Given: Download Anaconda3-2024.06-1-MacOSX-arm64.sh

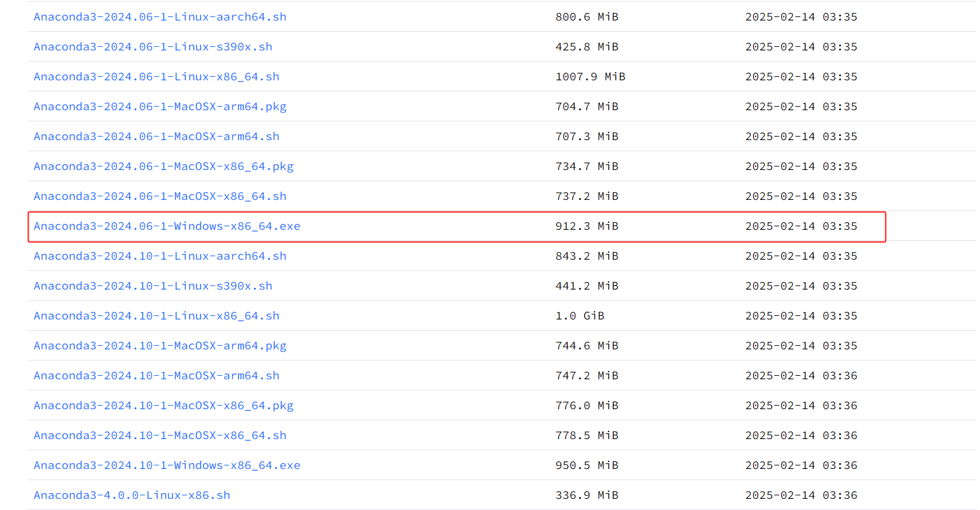Looking at the screenshot, I should [x=156, y=137].
